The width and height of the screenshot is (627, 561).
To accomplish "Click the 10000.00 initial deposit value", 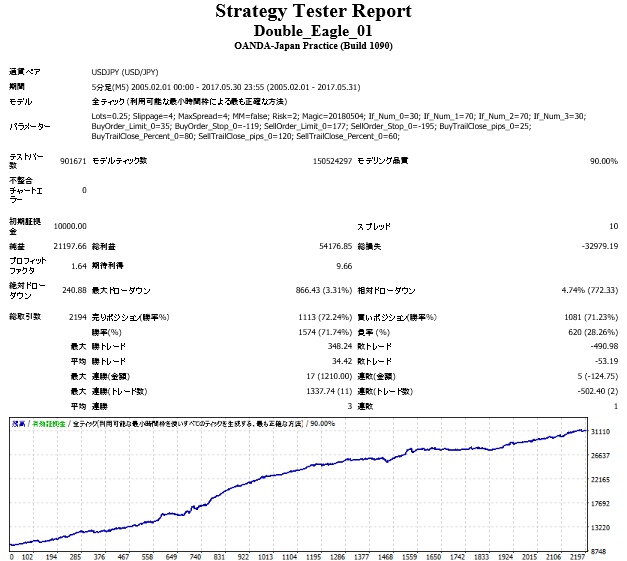I will pos(70,226).
